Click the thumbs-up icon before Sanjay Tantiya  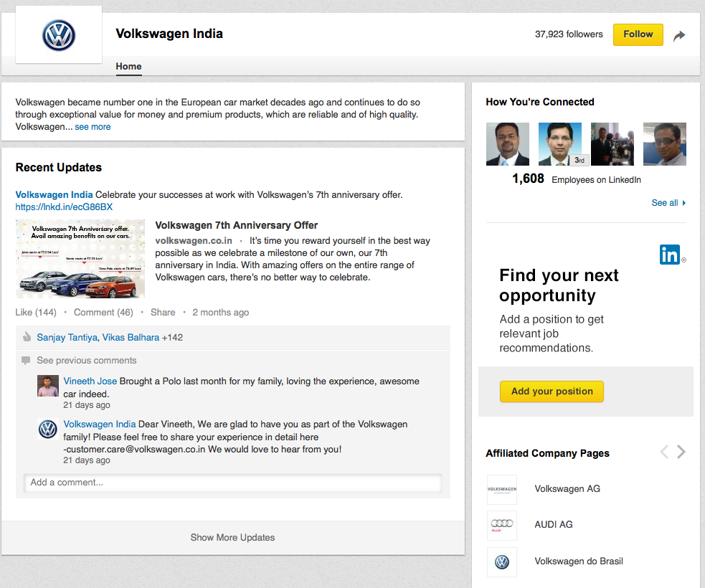(x=27, y=336)
